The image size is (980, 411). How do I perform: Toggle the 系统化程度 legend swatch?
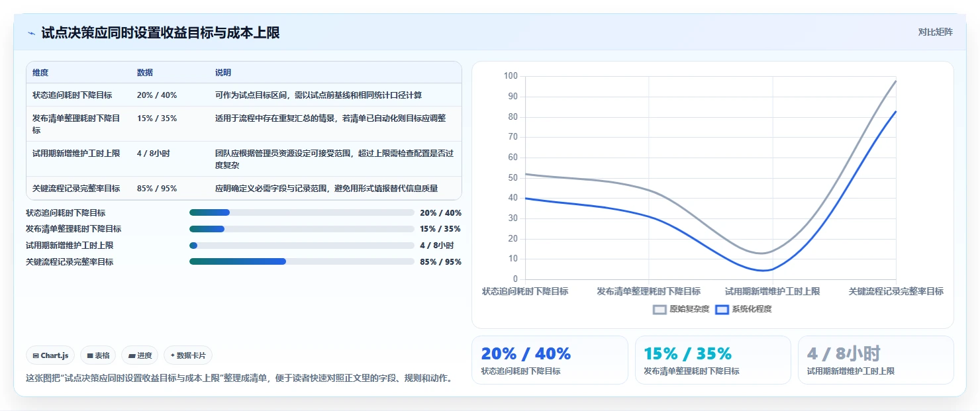point(722,309)
